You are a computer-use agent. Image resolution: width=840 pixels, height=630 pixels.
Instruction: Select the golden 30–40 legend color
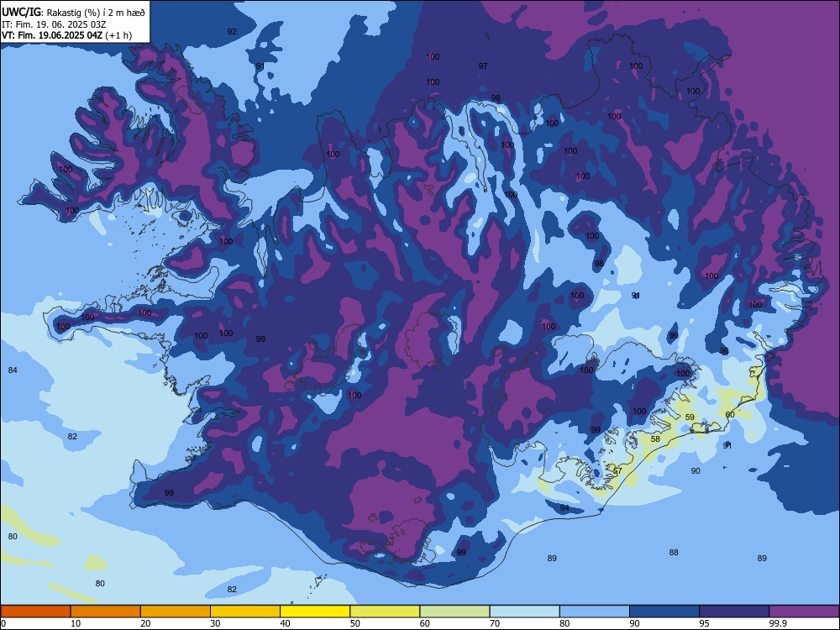coord(245,612)
